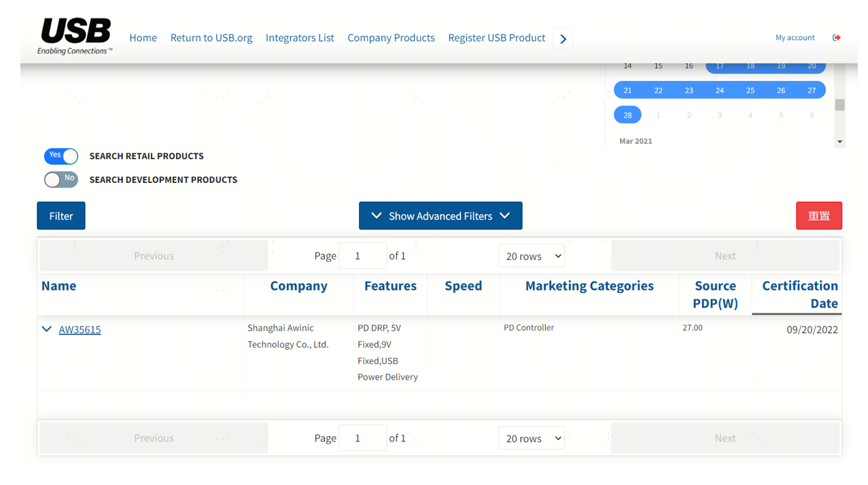The height and width of the screenshot is (485, 868).
Task: Click the right arrow to show more nav items
Action: (563, 39)
